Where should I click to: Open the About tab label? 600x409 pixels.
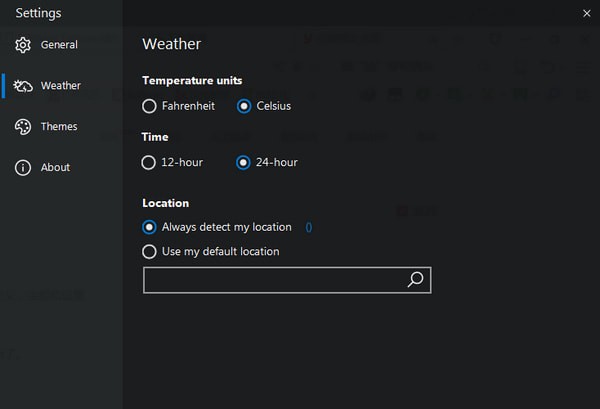(x=55, y=168)
